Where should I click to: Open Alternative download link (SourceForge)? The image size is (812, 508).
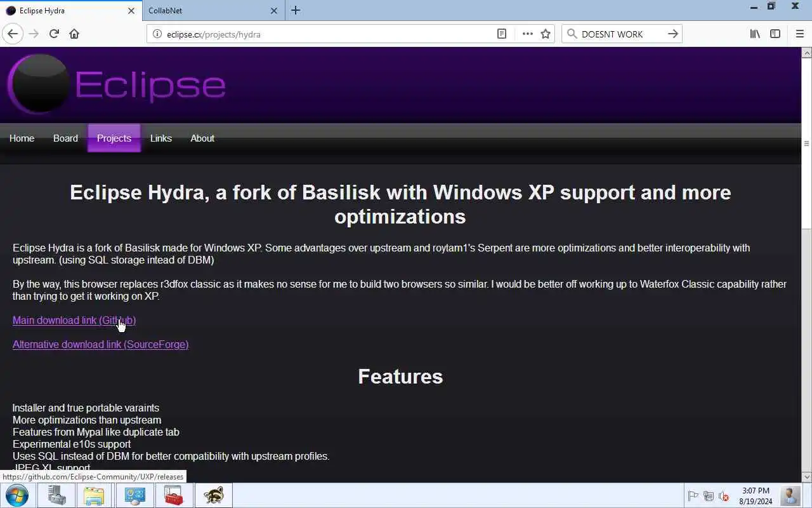coord(101,344)
